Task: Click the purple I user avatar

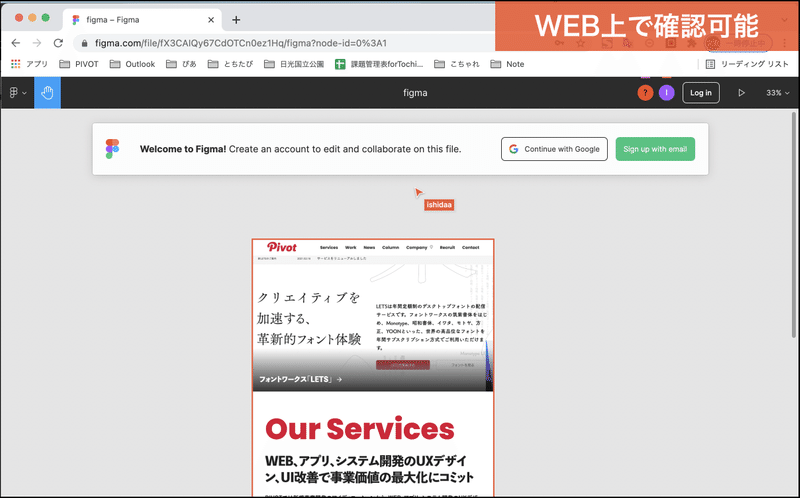Action: pyautogui.click(x=666, y=93)
